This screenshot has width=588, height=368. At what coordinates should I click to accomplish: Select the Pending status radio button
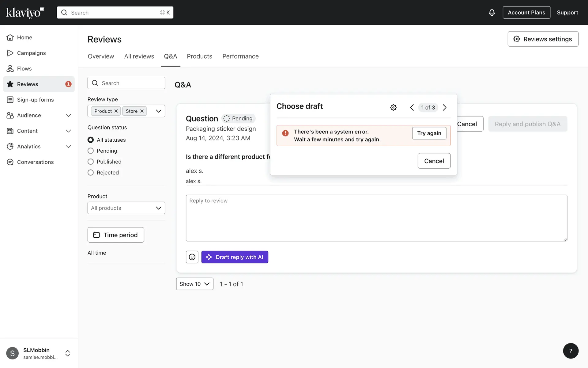[x=91, y=151]
